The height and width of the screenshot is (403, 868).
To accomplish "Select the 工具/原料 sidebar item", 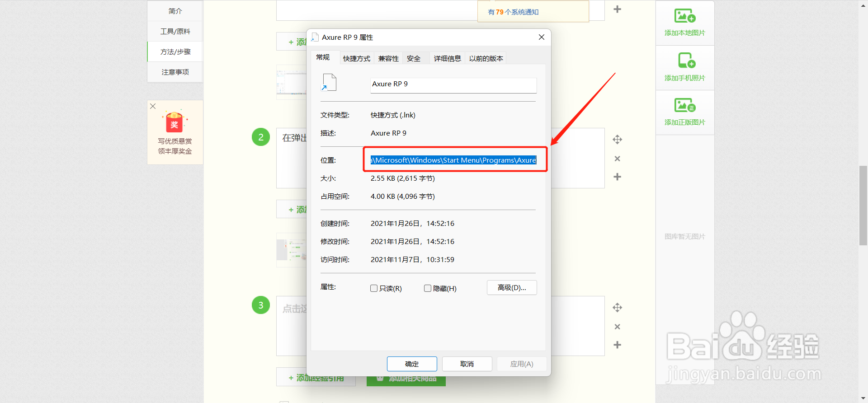I will point(175,31).
